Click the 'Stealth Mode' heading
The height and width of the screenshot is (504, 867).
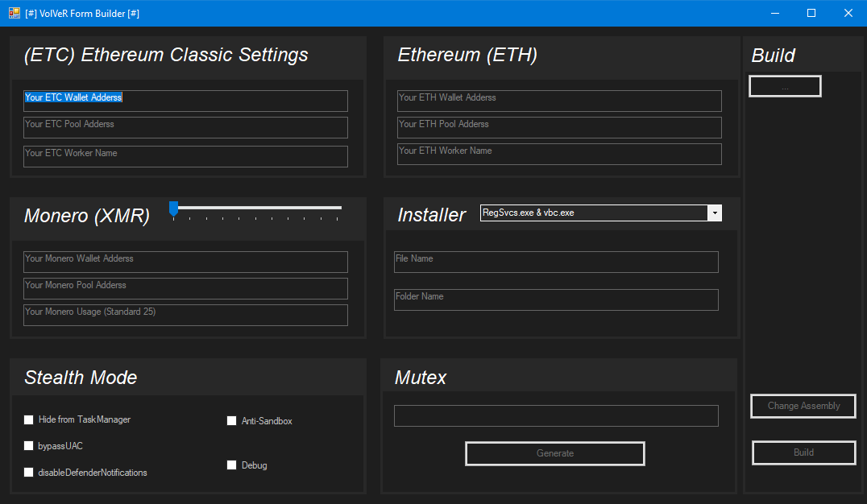(x=81, y=378)
